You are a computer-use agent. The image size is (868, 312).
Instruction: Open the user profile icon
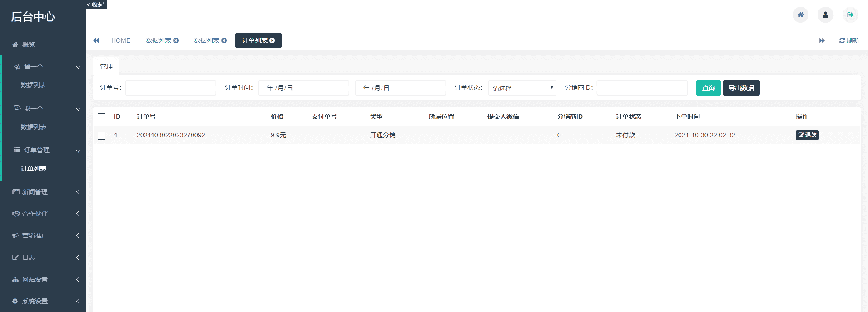coord(825,15)
